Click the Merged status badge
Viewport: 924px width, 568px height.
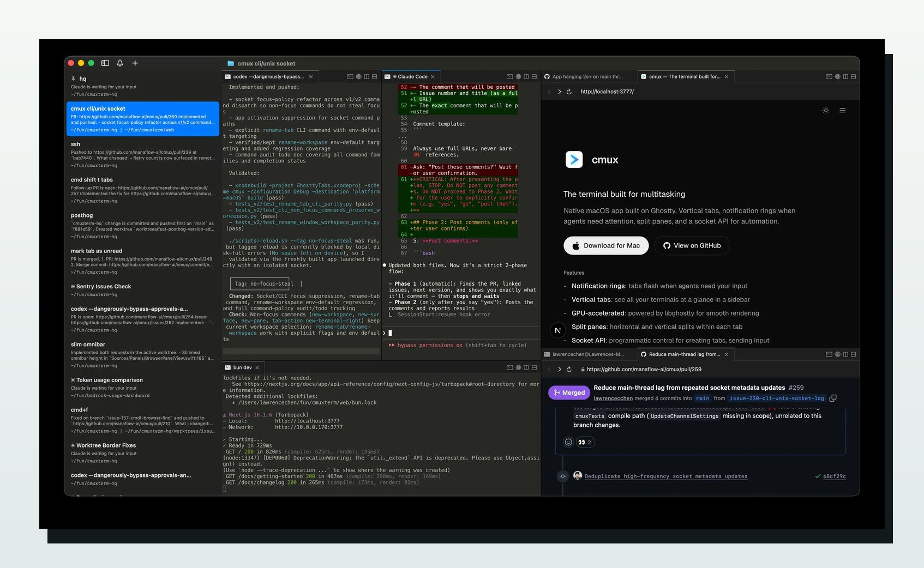569,392
